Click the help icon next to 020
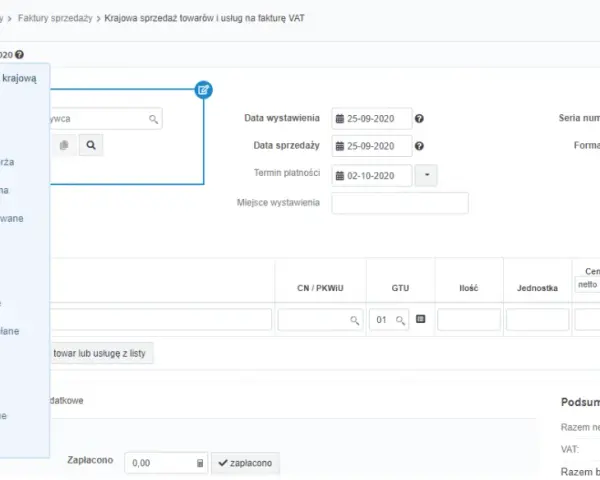The width and height of the screenshot is (600, 480). [19, 55]
